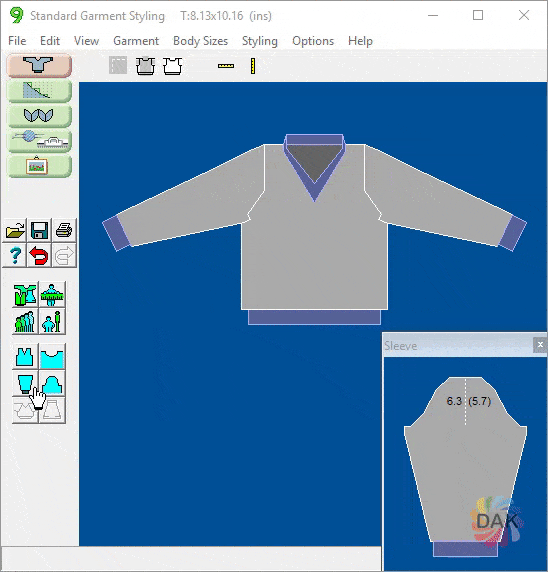The image size is (548, 572).
Task: Choose the neckline shape icon
Action: click(52, 357)
